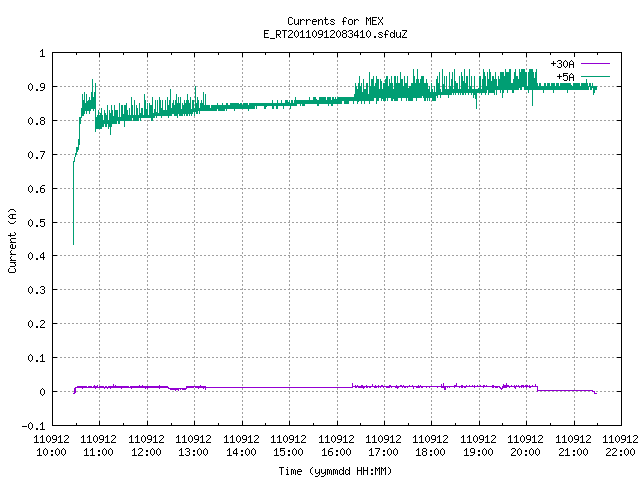Select the filename E_RT20110912083410.sfduZ subtitle
This screenshot has height=480, width=640.
click(335, 34)
